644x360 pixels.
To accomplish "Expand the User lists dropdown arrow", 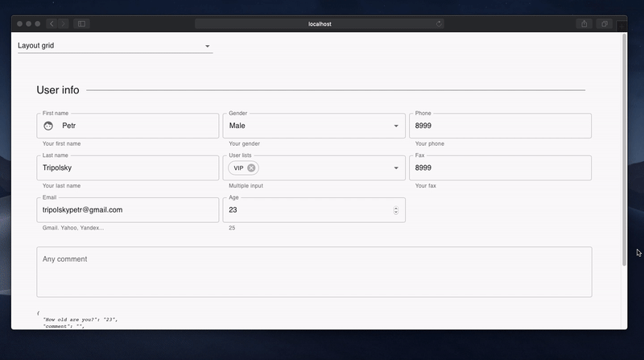I will point(396,168).
